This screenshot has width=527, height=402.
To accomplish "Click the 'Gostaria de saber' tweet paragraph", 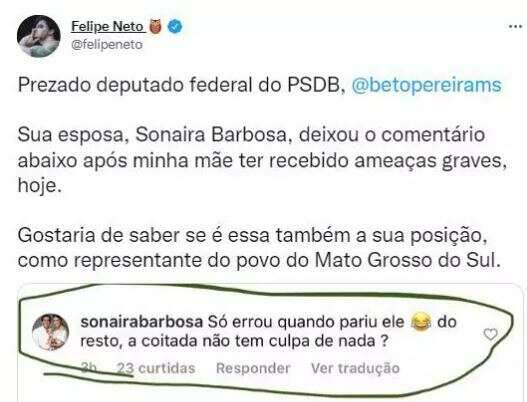I will click(259, 248).
